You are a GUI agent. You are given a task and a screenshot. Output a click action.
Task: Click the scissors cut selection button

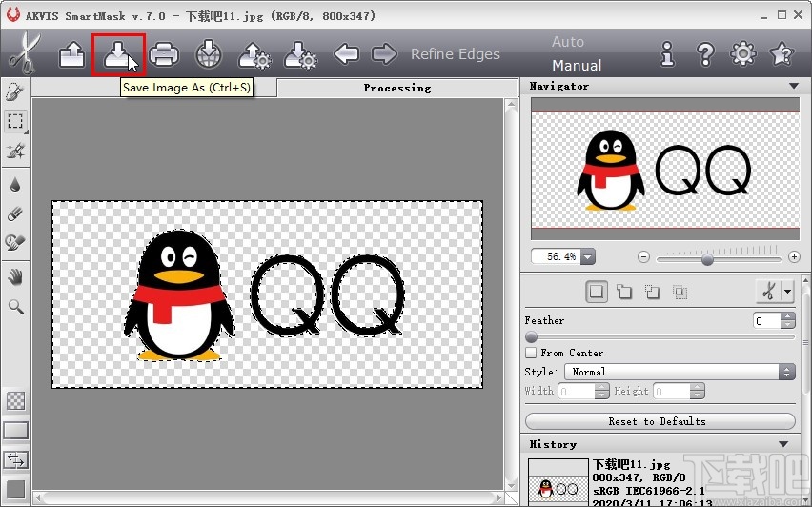click(x=768, y=292)
